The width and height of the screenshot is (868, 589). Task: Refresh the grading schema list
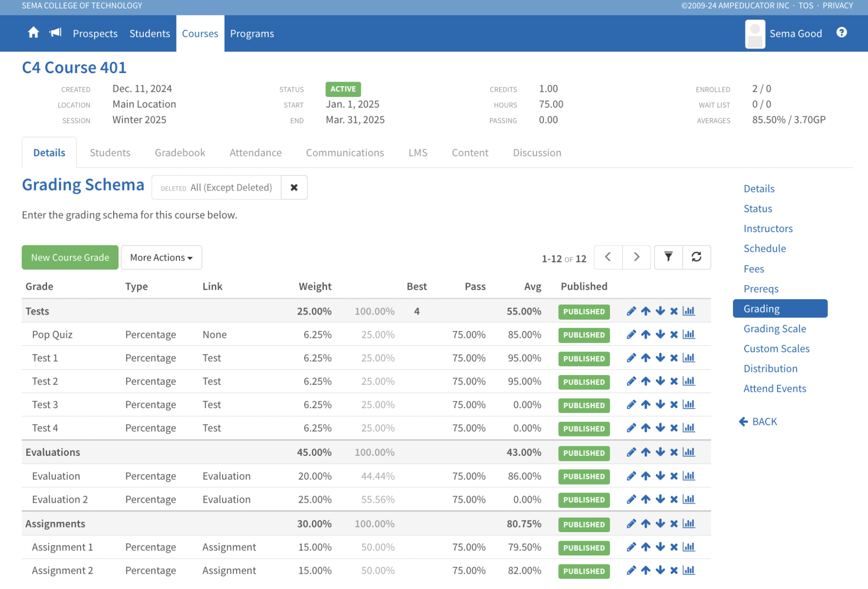[x=696, y=257]
